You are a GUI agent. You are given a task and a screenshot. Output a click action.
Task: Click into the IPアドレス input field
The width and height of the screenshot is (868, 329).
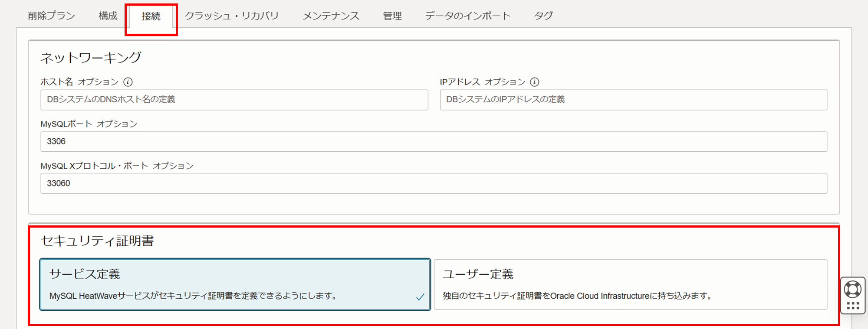click(x=633, y=100)
